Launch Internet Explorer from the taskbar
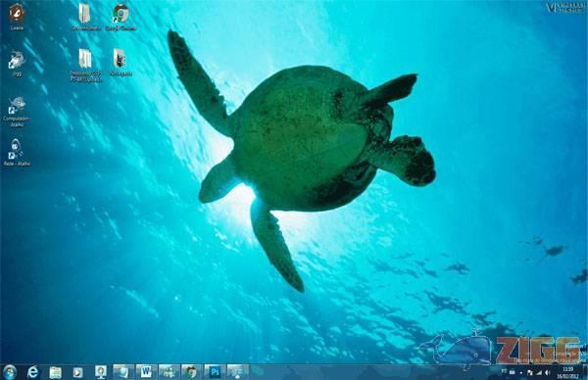 pos(33,372)
